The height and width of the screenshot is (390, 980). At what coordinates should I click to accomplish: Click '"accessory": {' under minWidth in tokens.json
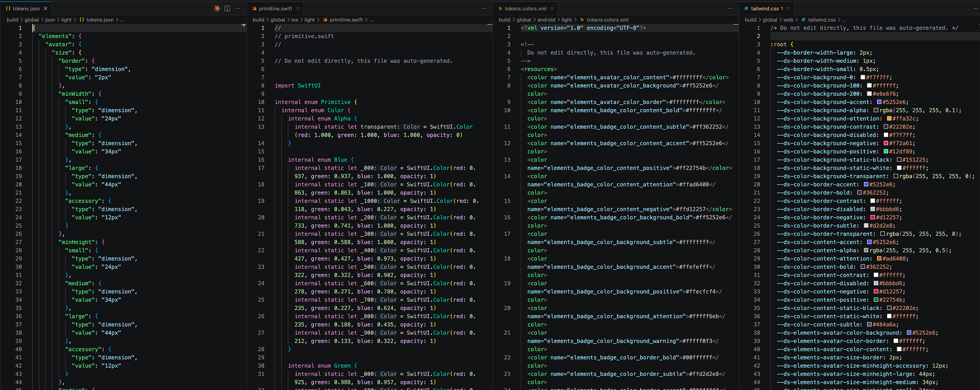88,201
